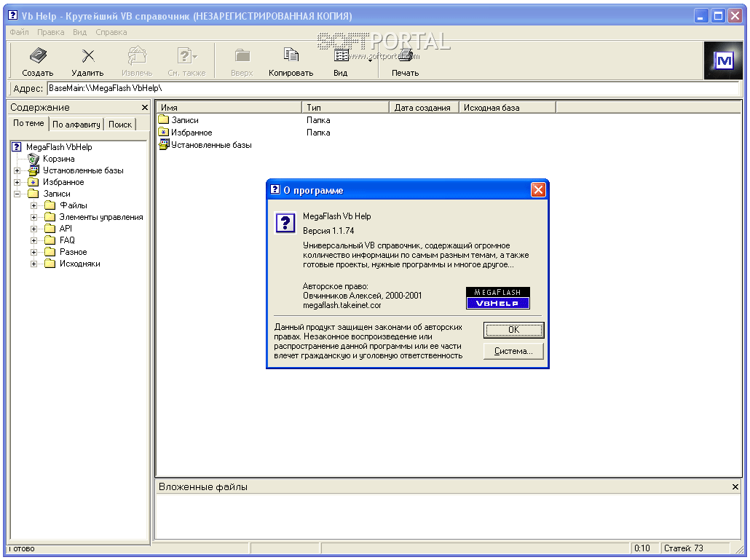Click the MegaFlash M logo in the toolbar
The height and width of the screenshot is (560, 750).
point(723,60)
